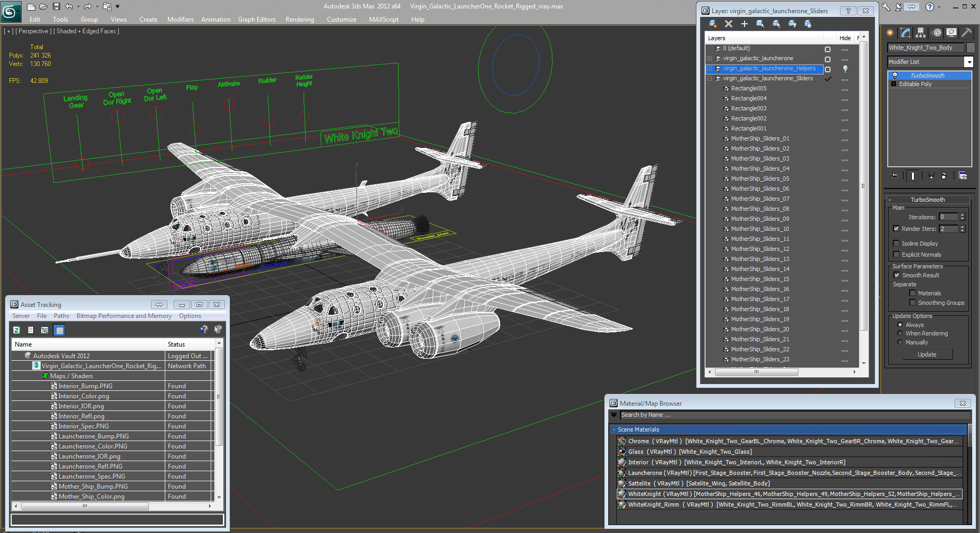Click the Name column header in Asset Tracking
Viewport: 980px width, 533px height.
tap(88, 344)
